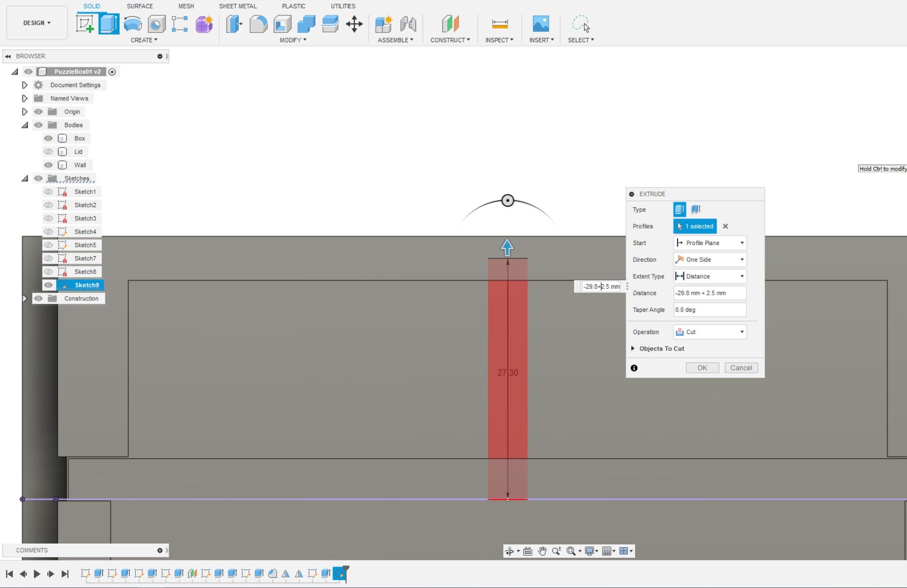
Task: Hide the Wall body
Action: tap(48, 165)
